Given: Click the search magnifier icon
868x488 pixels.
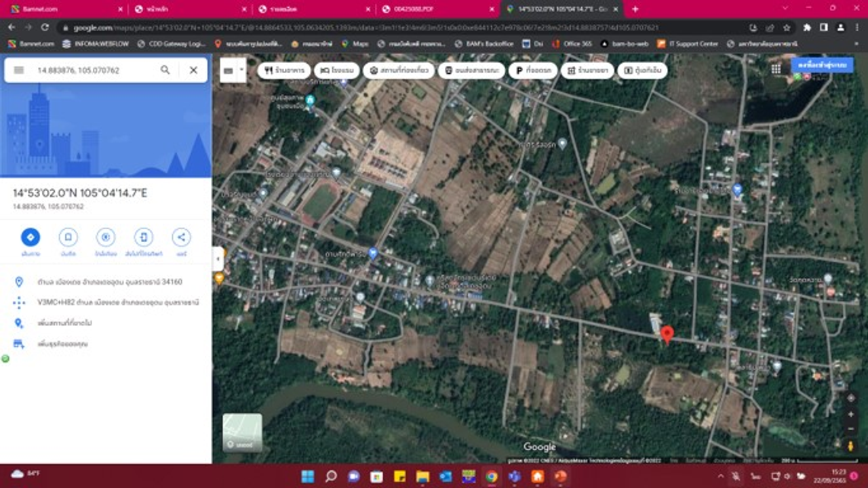Looking at the screenshot, I should [165, 70].
